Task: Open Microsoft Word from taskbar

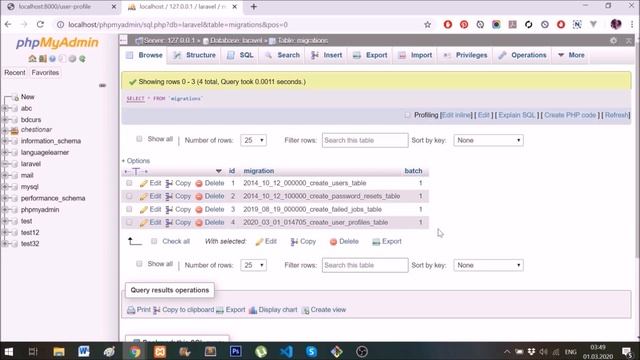Action: tap(84, 351)
